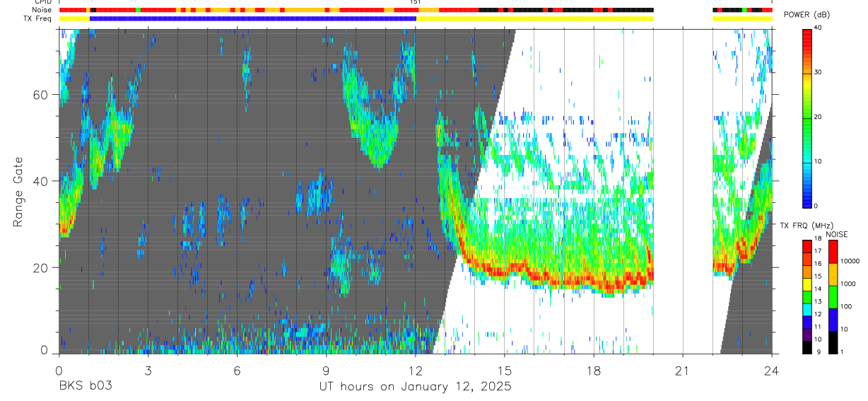Click the 12 tick label on the UT hours axis
Viewport: 868px width, 401px height.
pyautogui.click(x=416, y=369)
